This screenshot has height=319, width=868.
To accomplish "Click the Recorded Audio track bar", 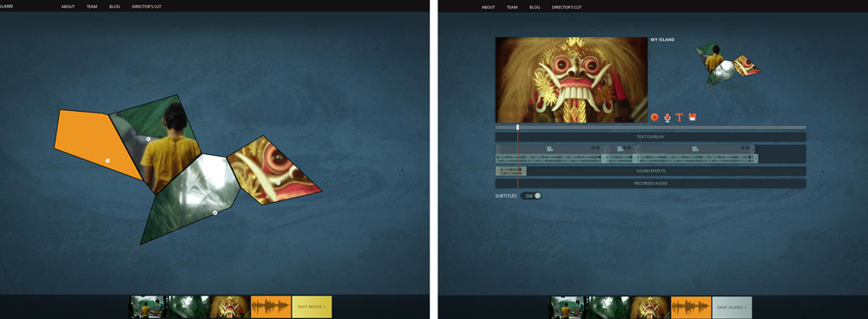I will click(650, 183).
